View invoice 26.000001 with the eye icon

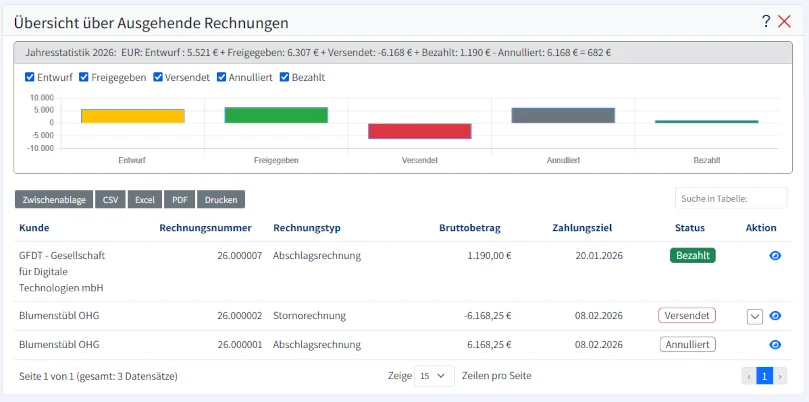click(775, 345)
